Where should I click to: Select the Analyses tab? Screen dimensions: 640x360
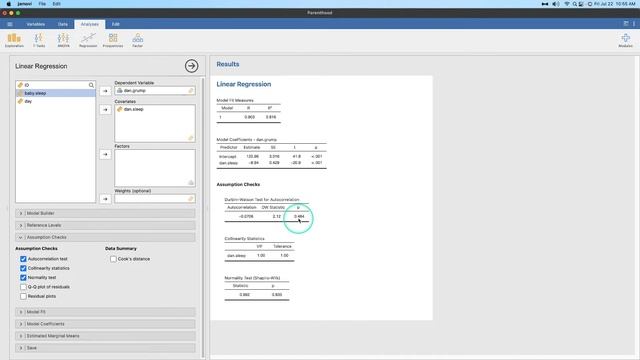90,24
